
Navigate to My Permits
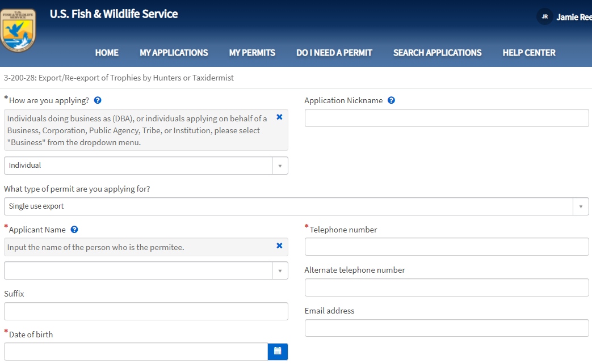tap(252, 53)
